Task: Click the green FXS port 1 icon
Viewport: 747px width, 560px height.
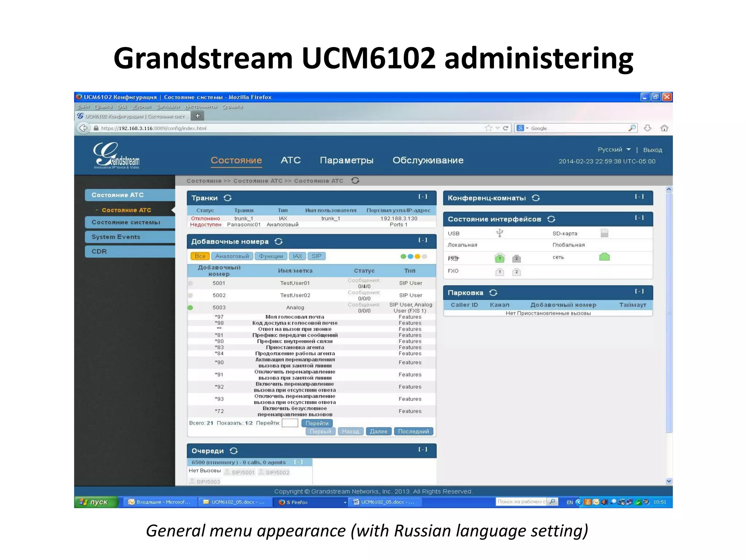Action: point(500,258)
